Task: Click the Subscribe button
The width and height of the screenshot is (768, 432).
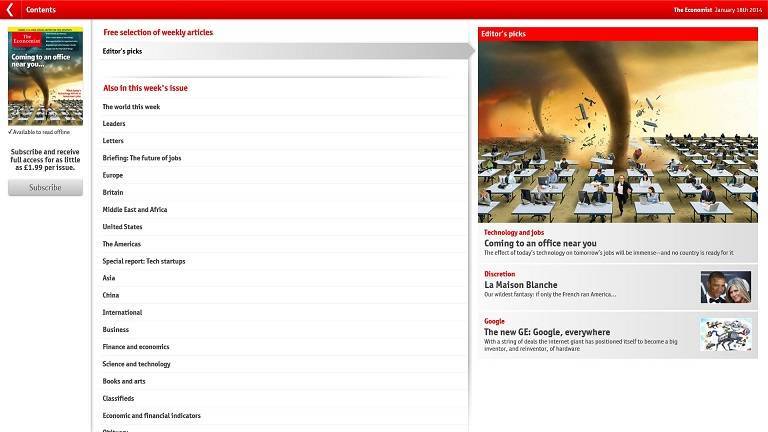Action: coord(46,188)
